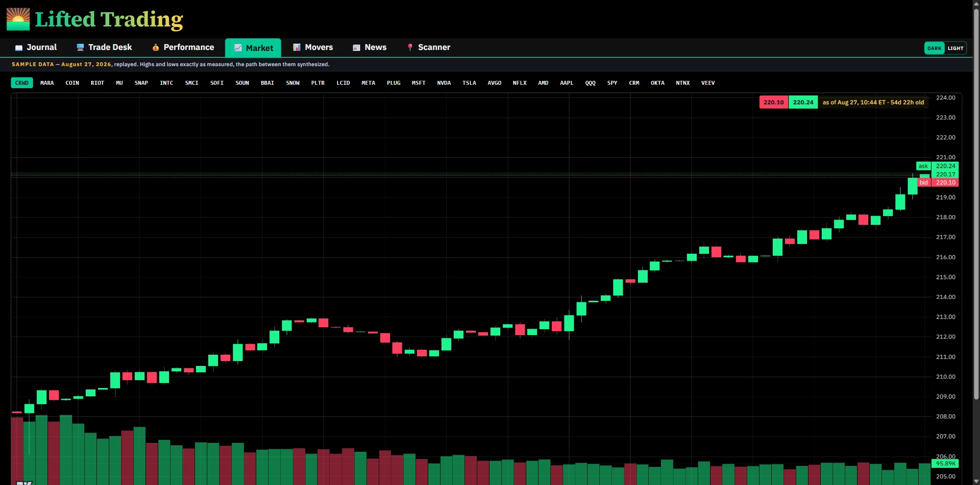Select the CRWD ticker

point(22,83)
